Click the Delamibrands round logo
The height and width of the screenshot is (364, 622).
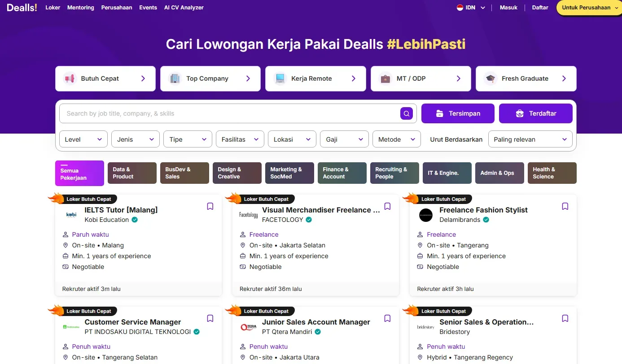pos(425,215)
